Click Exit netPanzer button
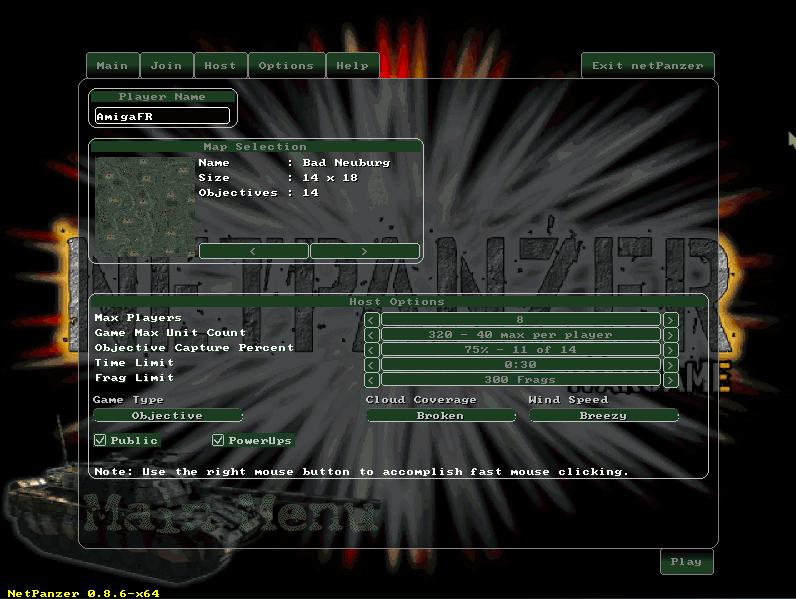Image resolution: width=796 pixels, height=599 pixels. click(648, 65)
